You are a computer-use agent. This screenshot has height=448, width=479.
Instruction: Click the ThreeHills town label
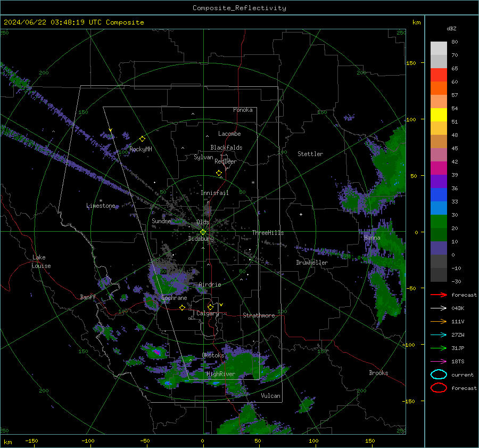[x=268, y=233]
